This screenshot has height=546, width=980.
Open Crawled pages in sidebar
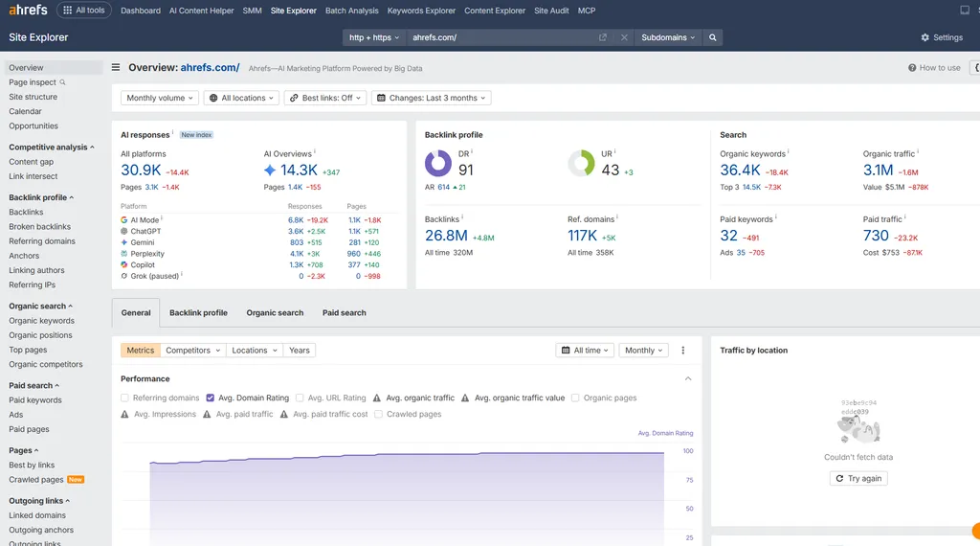[x=36, y=480]
